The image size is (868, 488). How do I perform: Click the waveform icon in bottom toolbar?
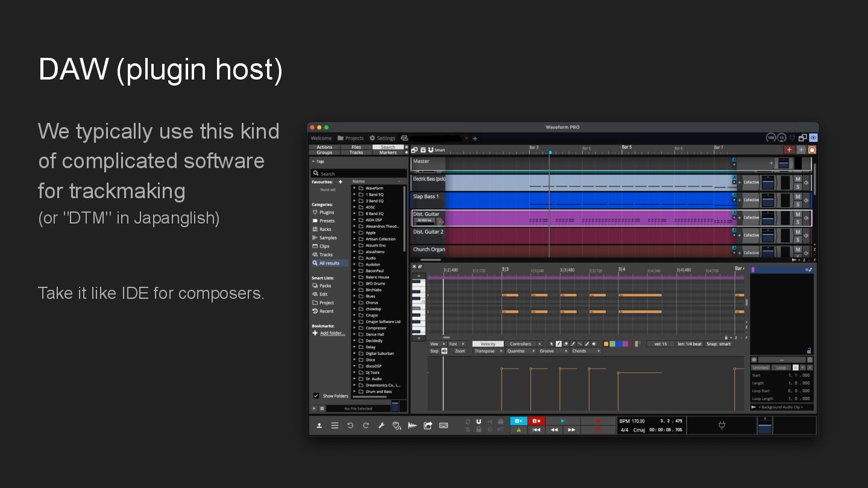412,425
